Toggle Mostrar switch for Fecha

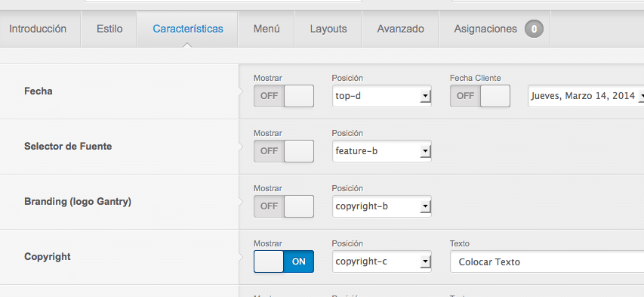pos(284,96)
